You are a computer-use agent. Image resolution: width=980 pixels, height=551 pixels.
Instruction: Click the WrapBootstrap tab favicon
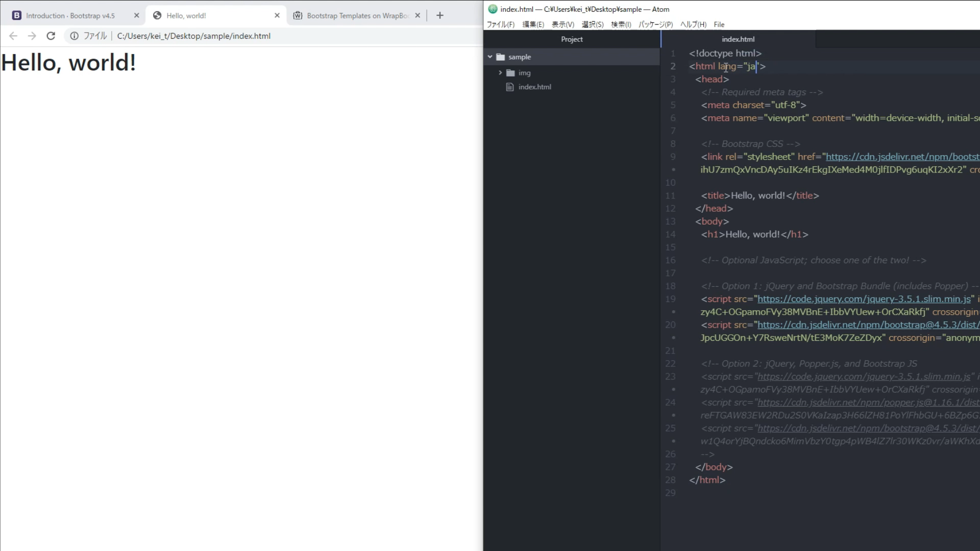click(298, 15)
